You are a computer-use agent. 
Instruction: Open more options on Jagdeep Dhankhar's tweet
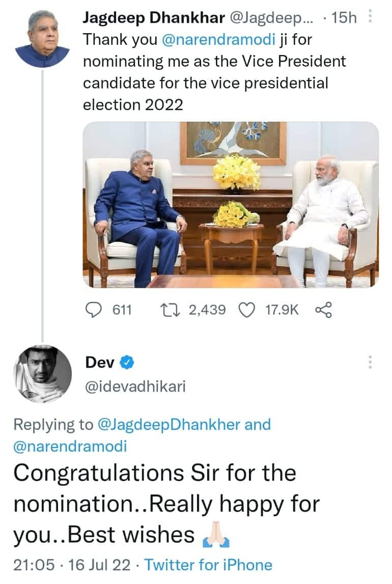coord(370,18)
